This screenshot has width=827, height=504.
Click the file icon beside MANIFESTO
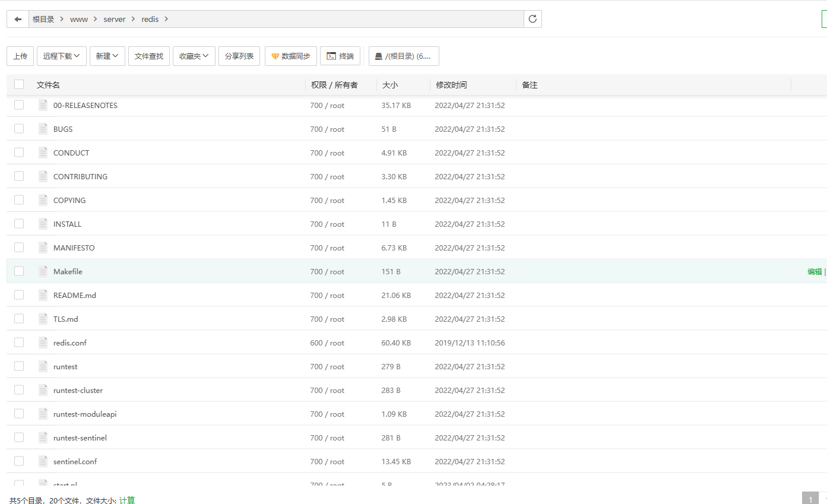tap(43, 248)
